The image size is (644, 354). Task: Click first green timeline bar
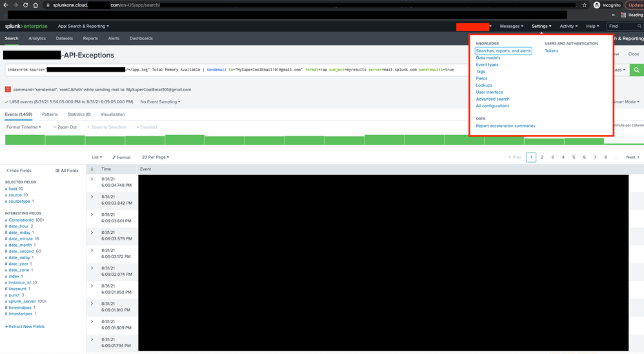(x=25, y=141)
